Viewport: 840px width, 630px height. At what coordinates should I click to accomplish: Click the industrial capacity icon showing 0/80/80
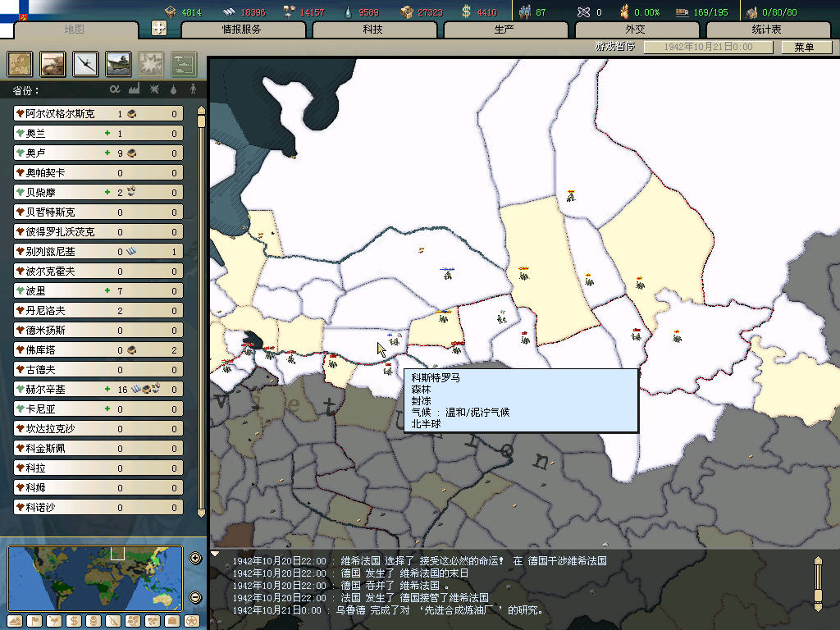[x=751, y=11]
